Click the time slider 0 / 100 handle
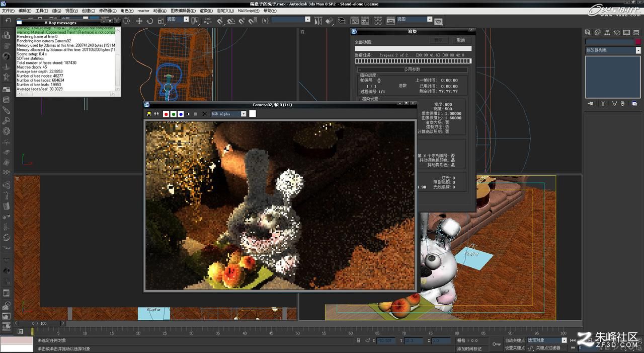This screenshot has height=353, width=644. [39, 323]
